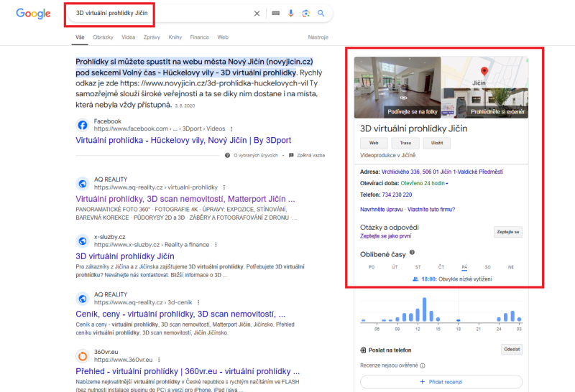Screen dimensions: 575x392
Task: Click the Zpětná vazba feedback link
Action: point(310,155)
